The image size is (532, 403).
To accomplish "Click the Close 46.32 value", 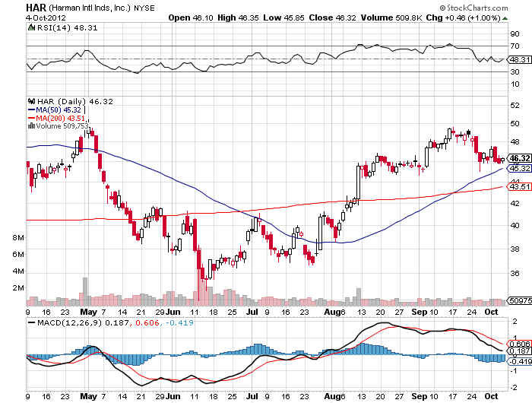I will point(333,17).
